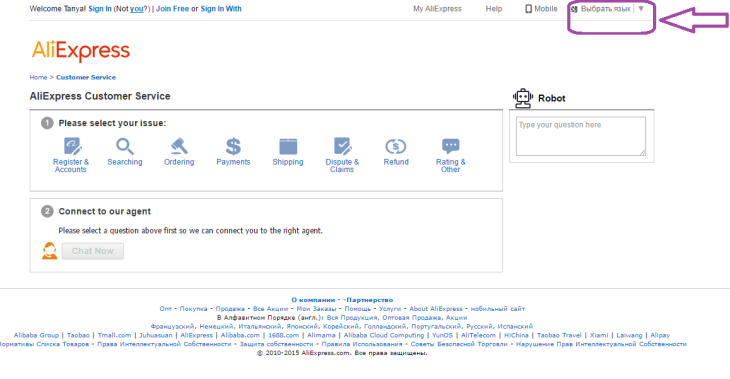The height and width of the screenshot is (379, 730).
Task: Click the Mobile phone icon in top bar
Action: (528, 9)
